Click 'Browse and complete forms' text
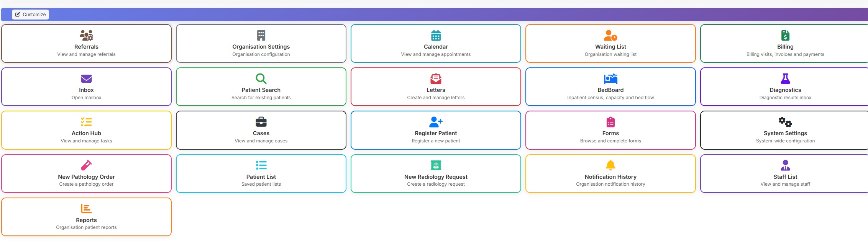The image size is (868, 245). (x=610, y=141)
